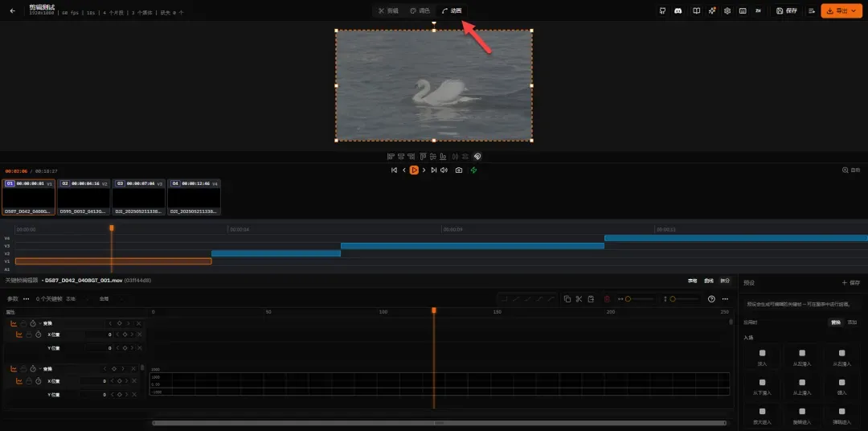
Task: Distribute selected items horizontally
Action: 456,156
